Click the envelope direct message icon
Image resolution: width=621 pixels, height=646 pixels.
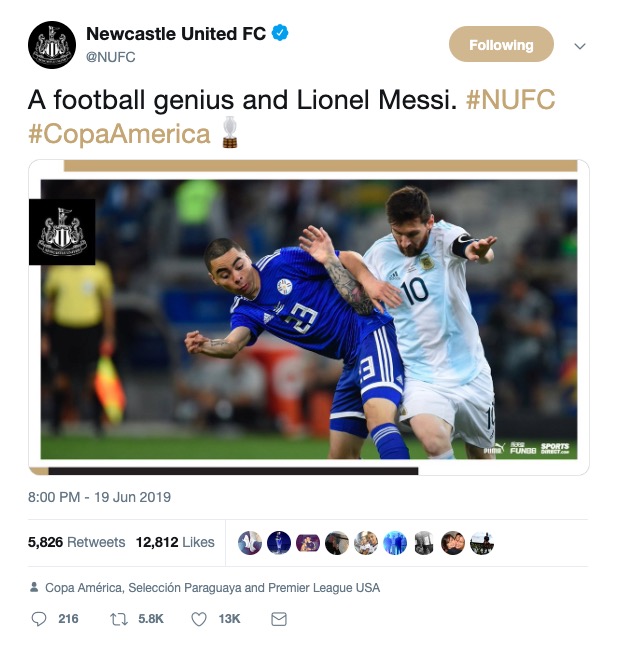(279, 619)
